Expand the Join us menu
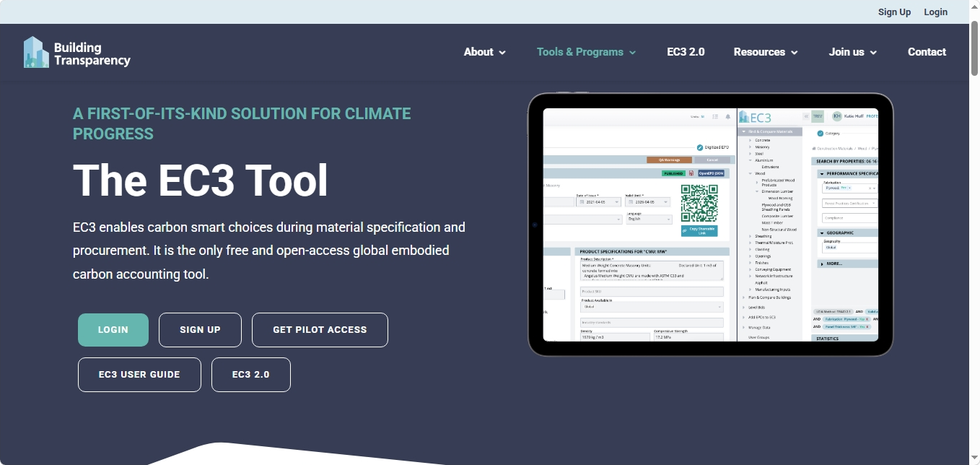 (853, 52)
